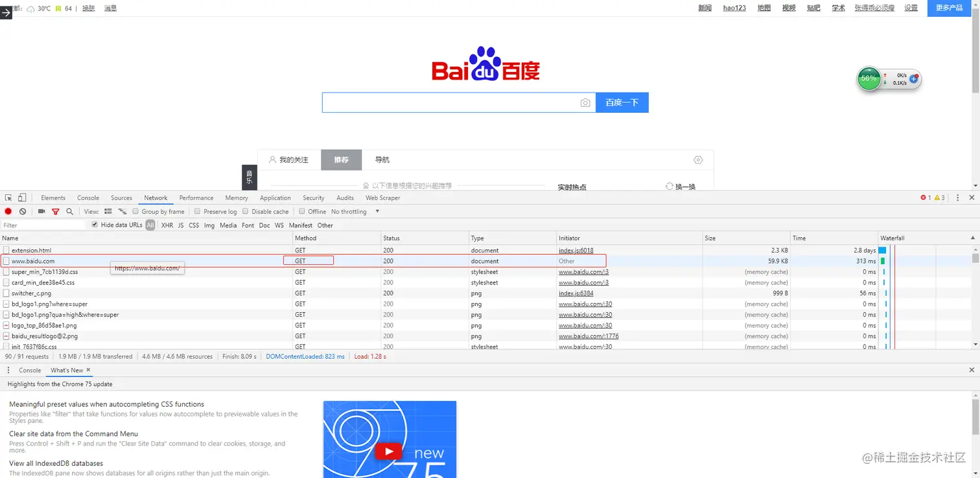
Task: Sort requests by Size column header
Action: (747, 238)
